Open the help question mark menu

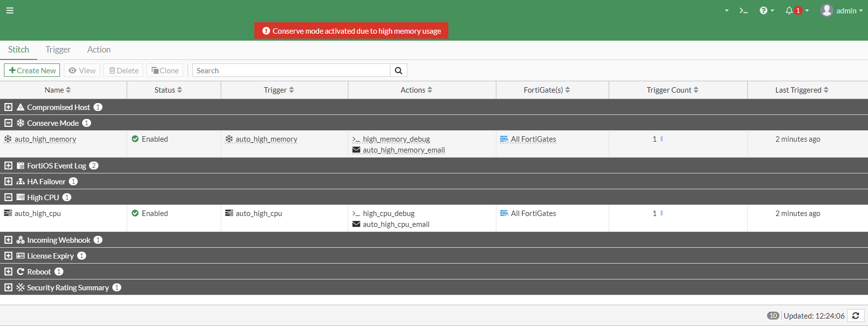(x=767, y=10)
